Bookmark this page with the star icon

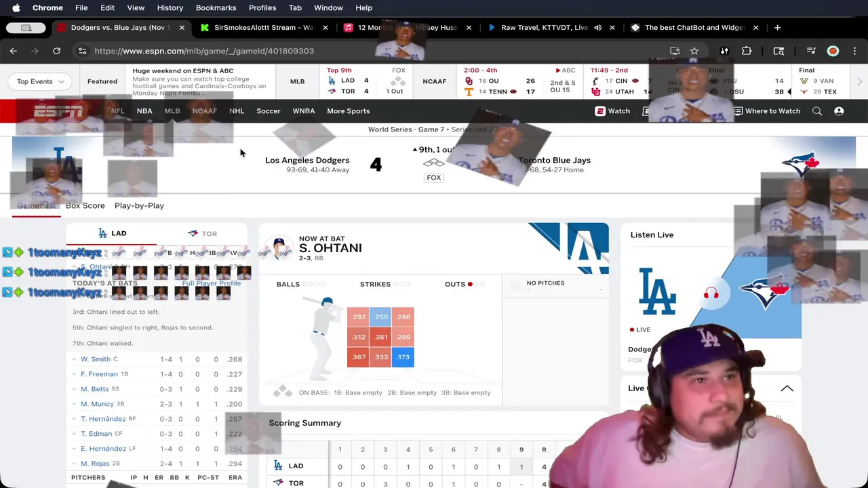click(694, 51)
